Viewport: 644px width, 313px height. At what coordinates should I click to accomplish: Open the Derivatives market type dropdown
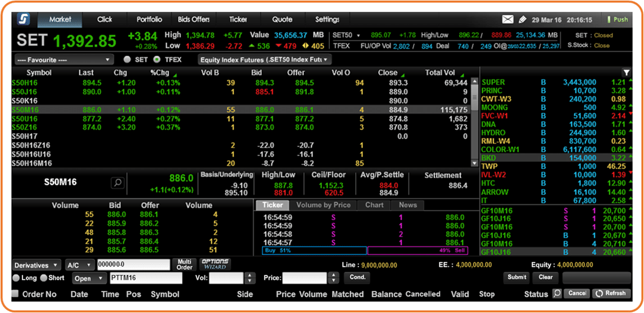pos(37,265)
